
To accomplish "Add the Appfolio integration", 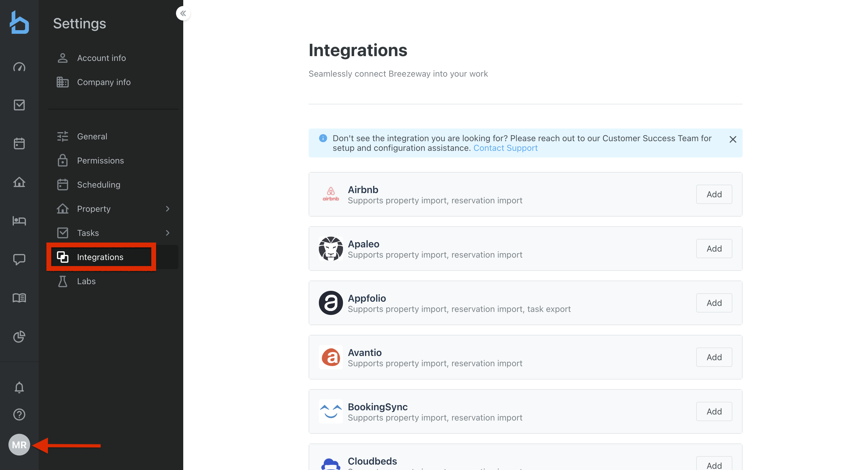I will (x=714, y=303).
